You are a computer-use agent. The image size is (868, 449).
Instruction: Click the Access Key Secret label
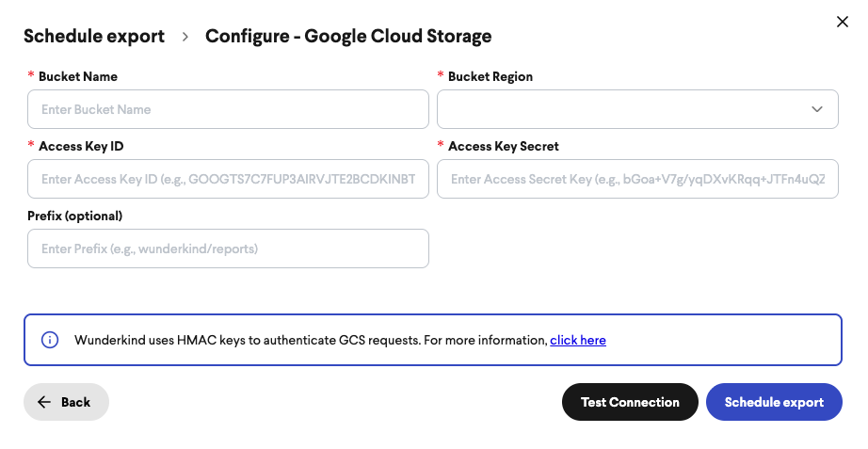tap(504, 146)
